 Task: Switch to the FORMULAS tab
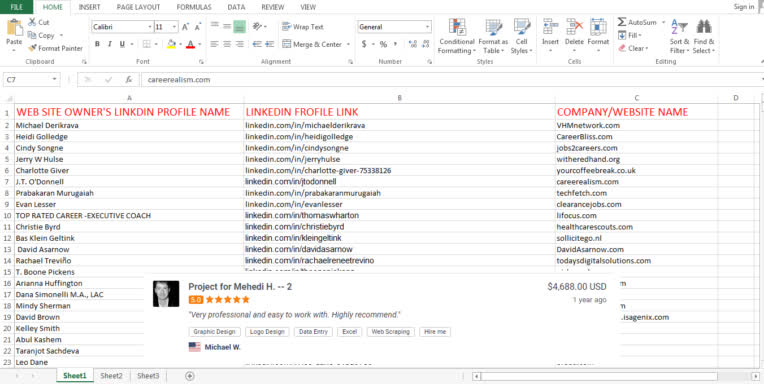[194, 7]
